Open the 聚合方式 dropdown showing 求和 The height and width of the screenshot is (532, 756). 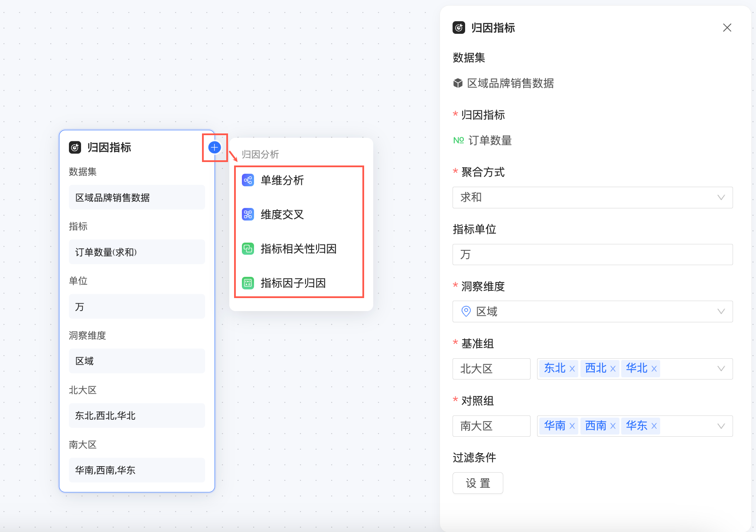coord(593,198)
